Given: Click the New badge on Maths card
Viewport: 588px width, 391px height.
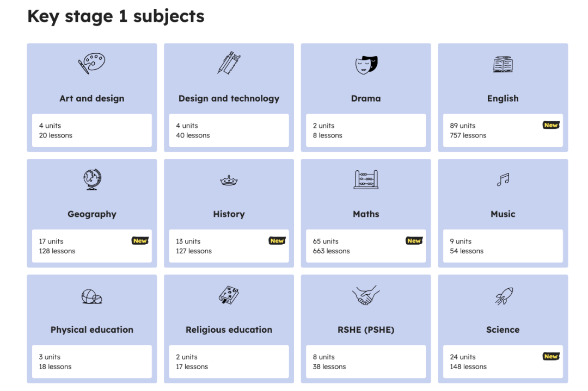Looking at the screenshot, I should click(x=414, y=241).
